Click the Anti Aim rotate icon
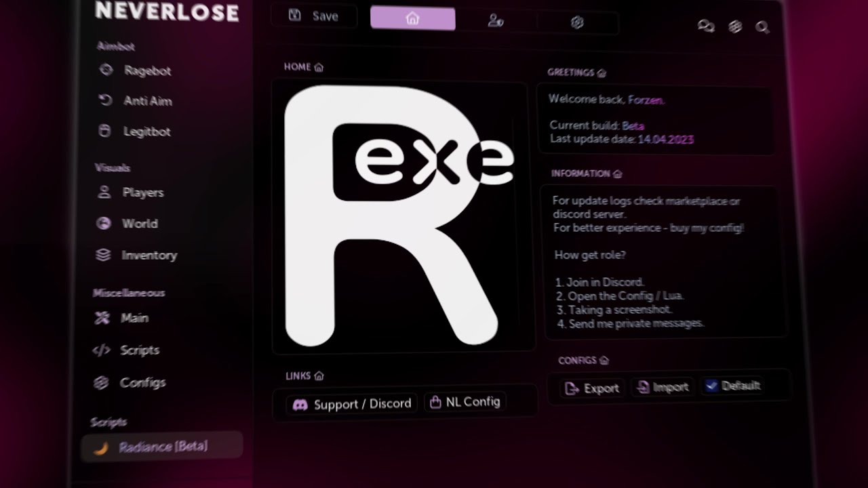 [105, 100]
